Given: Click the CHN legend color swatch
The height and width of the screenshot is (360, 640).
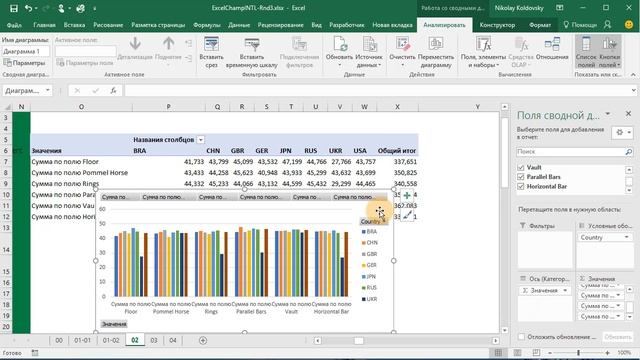Looking at the screenshot, I should [363, 243].
